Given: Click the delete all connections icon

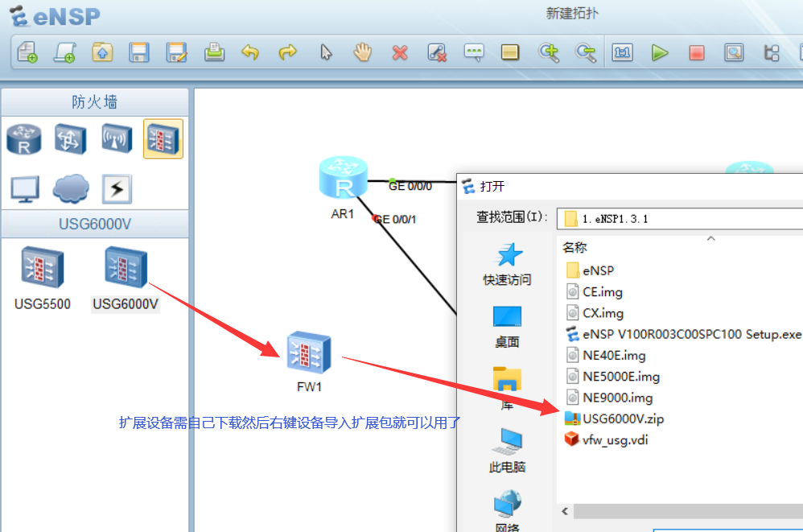Looking at the screenshot, I should [437, 52].
